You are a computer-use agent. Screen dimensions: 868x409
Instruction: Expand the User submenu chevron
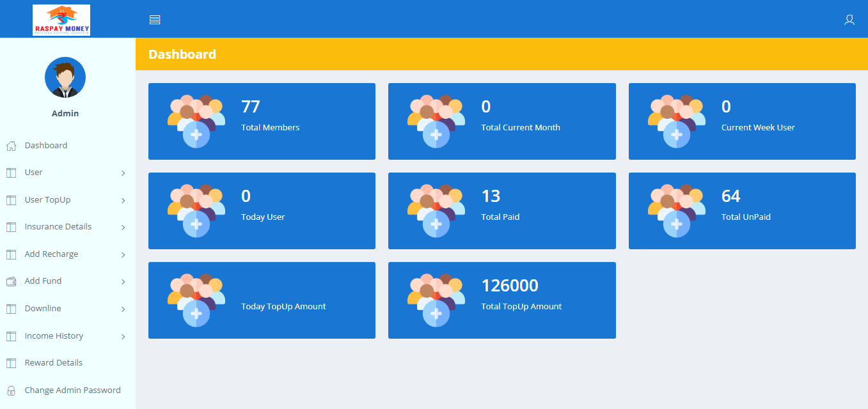click(123, 173)
